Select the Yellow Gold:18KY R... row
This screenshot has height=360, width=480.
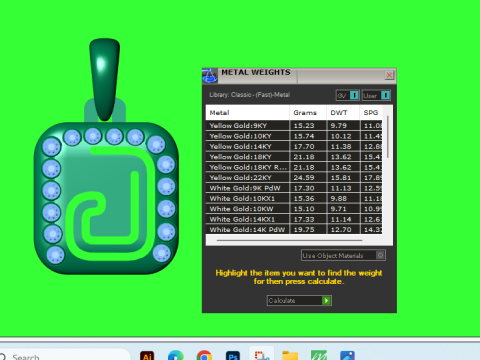294,167
